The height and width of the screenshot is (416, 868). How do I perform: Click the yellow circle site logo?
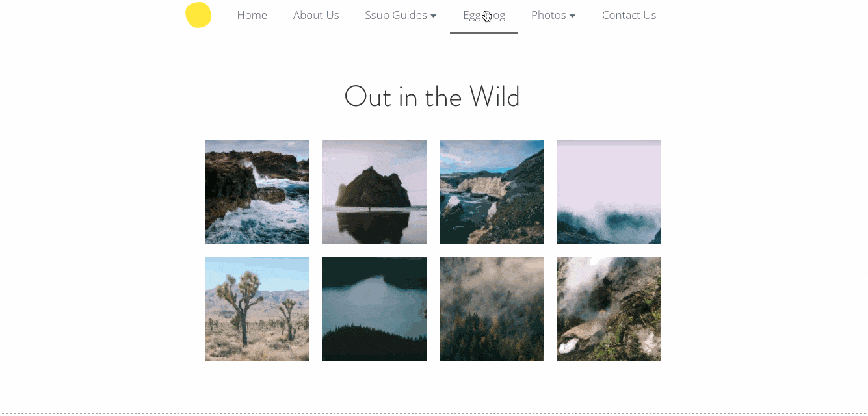(198, 15)
